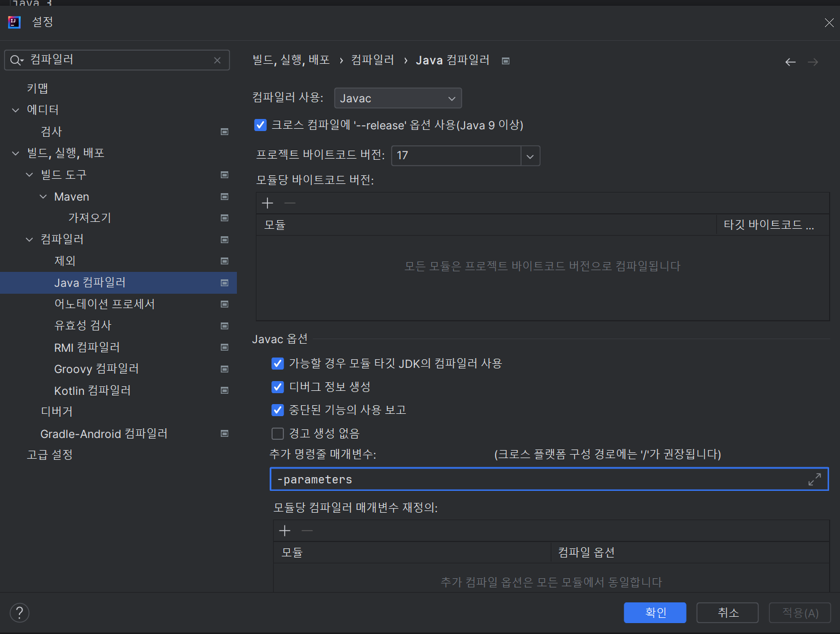Click project icon beside Groovy 컴파일러 row
The image size is (840, 634).
point(225,369)
